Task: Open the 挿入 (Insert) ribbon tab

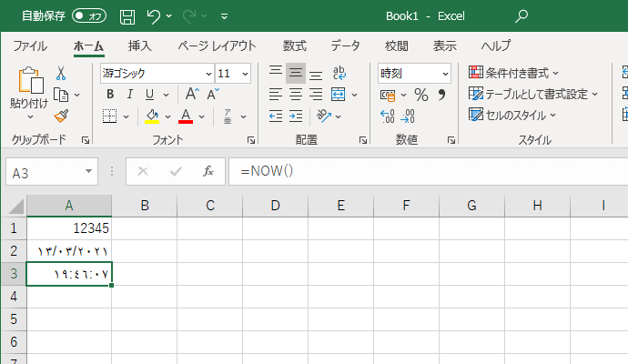Action: pos(139,46)
